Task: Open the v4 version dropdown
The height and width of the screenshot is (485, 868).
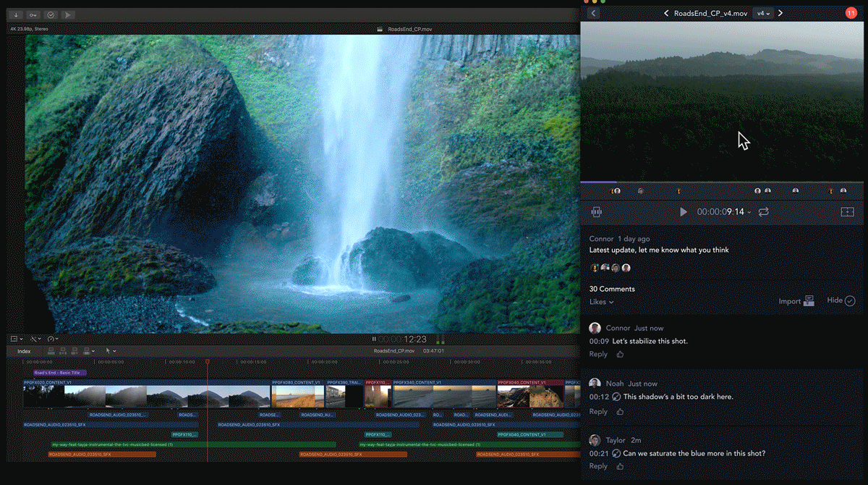Action: [x=762, y=13]
